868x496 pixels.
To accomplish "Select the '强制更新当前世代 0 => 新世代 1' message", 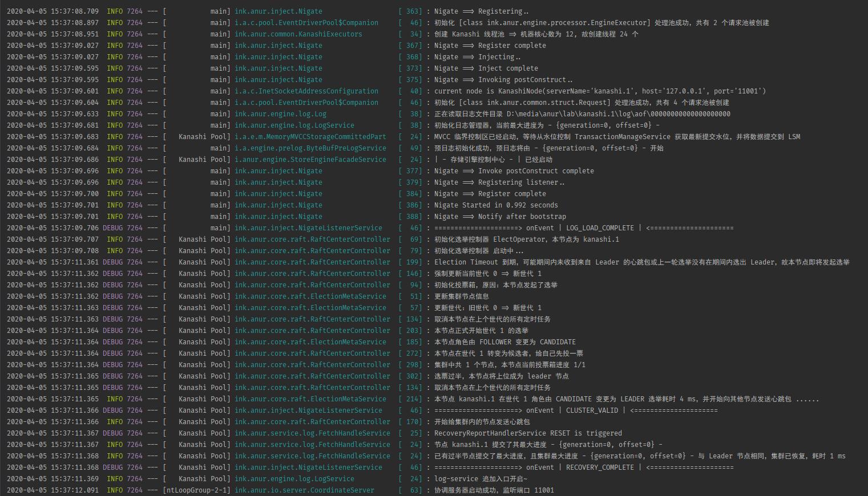I will click(x=487, y=274).
